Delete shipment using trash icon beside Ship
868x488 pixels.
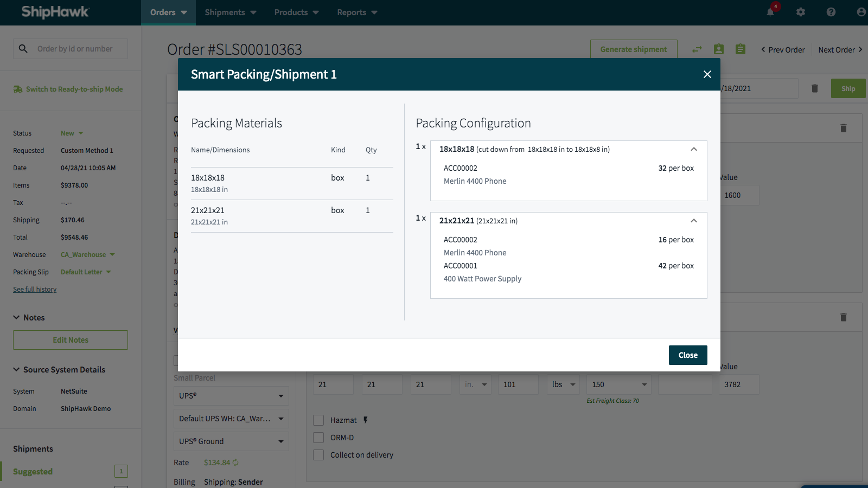(x=814, y=88)
